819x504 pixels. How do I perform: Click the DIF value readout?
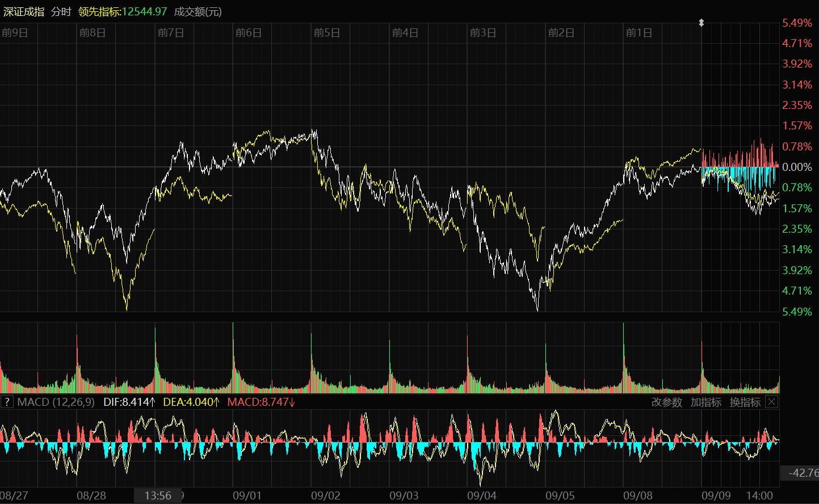coord(129,402)
